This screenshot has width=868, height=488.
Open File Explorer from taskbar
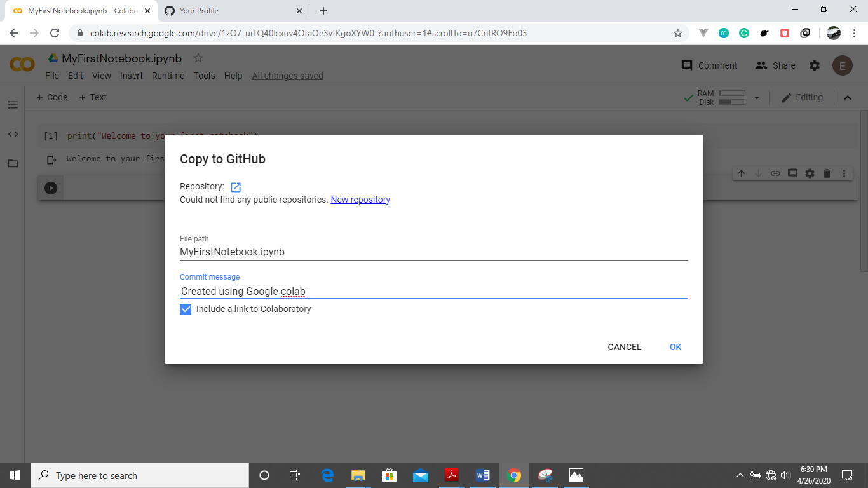pyautogui.click(x=358, y=475)
